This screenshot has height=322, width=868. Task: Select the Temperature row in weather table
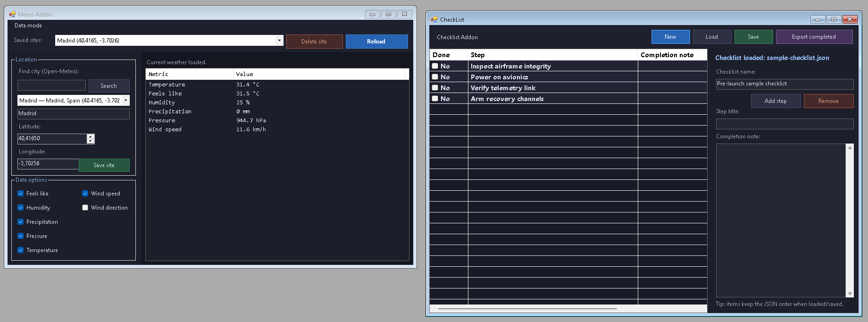point(277,85)
